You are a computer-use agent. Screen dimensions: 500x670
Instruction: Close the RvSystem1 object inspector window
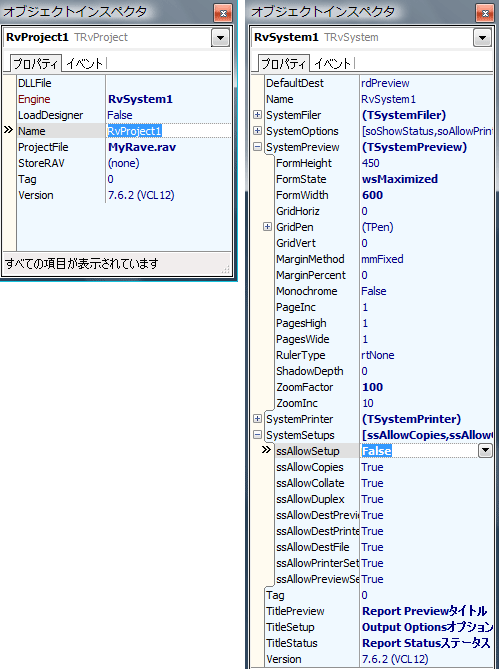pos(485,13)
